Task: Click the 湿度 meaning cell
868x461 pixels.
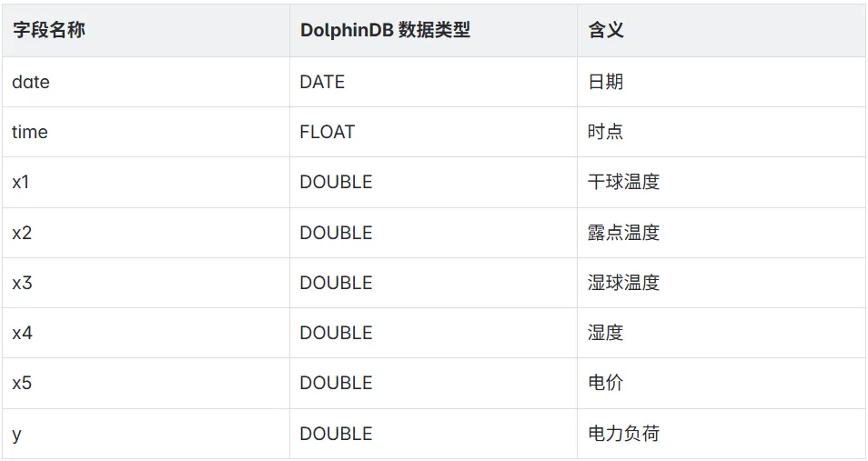Action: 722,333
